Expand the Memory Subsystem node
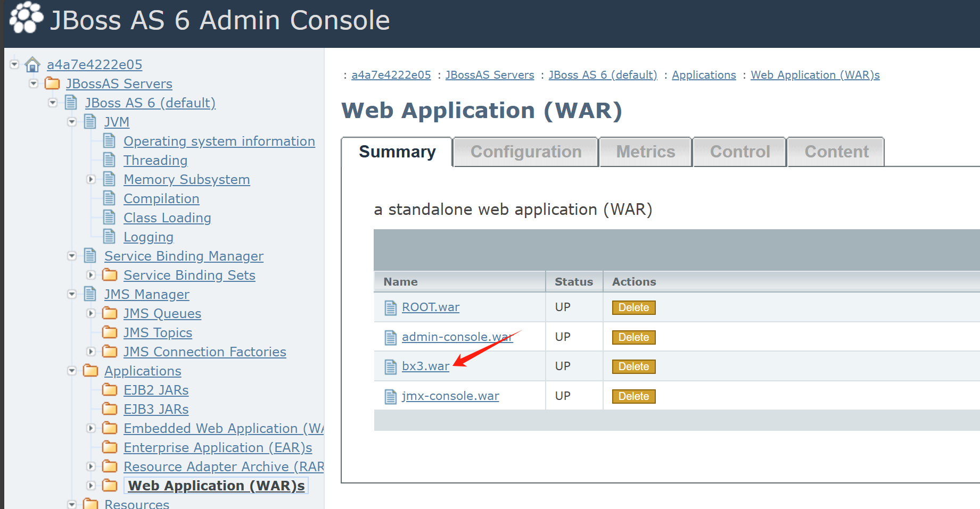980x509 pixels. [x=91, y=179]
